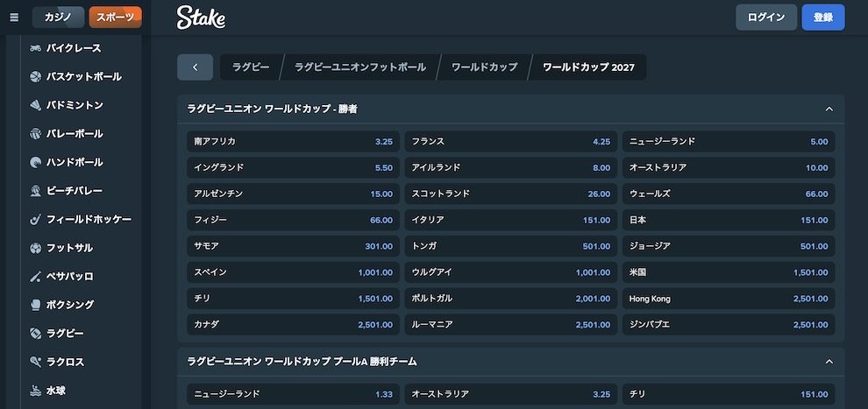Click the バイクレース motorcycle icon
This screenshot has height=409, width=868.
35,48
